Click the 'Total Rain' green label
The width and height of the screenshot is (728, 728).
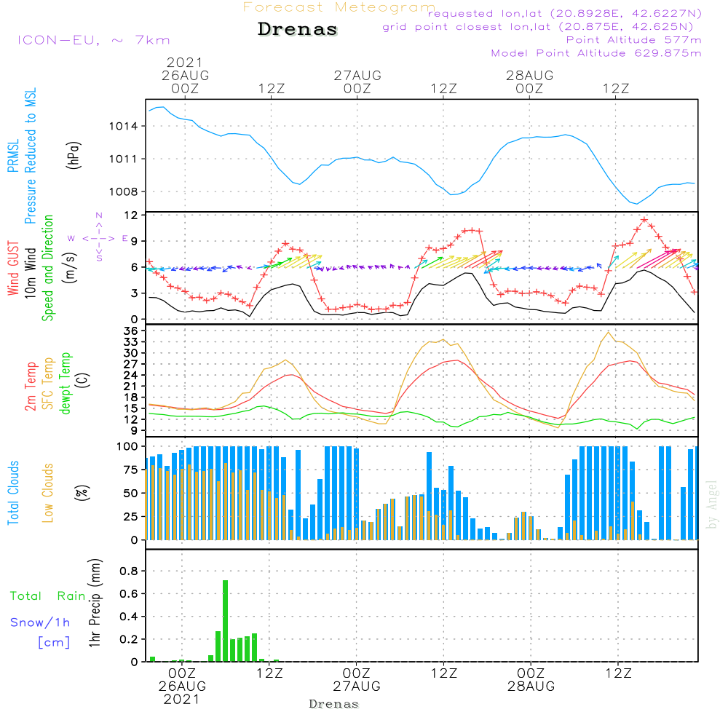pos(48,596)
